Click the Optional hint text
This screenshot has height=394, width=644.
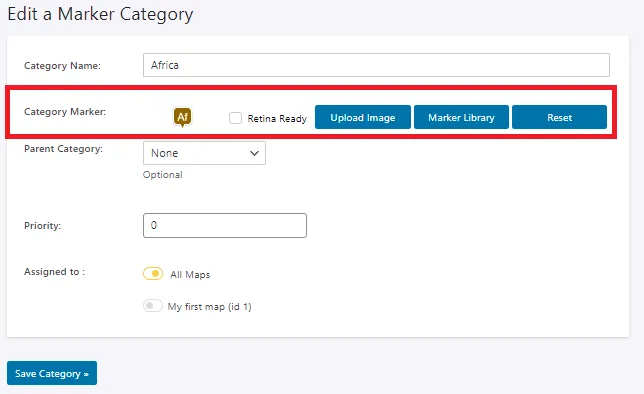click(x=163, y=175)
